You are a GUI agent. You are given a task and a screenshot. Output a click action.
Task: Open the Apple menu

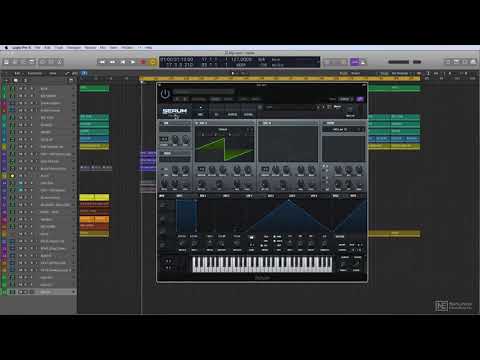(6, 48)
